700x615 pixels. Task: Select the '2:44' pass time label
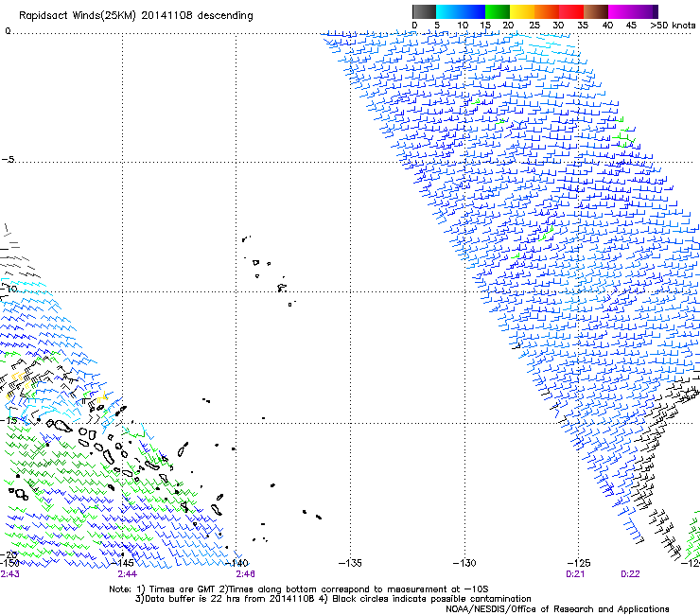[x=128, y=574]
